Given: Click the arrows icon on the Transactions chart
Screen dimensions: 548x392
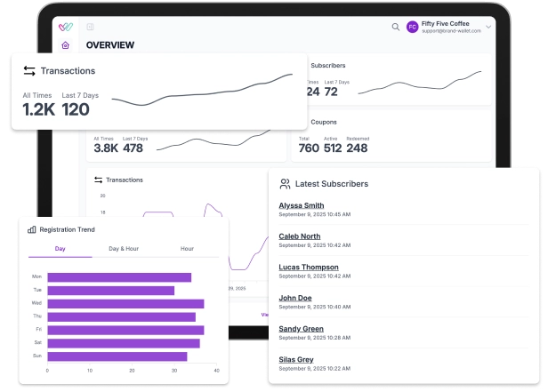Looking at the screenshot, I should pos(98,180).
